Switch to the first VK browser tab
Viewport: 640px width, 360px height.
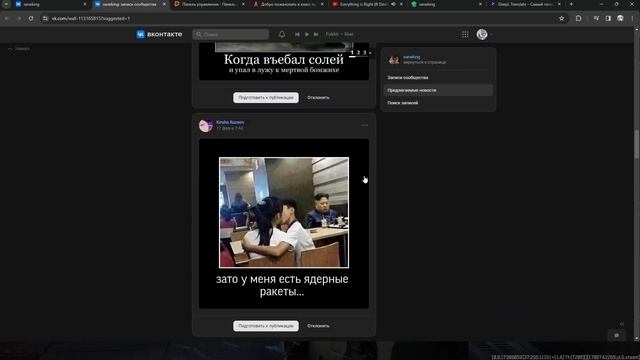point(51,4)
